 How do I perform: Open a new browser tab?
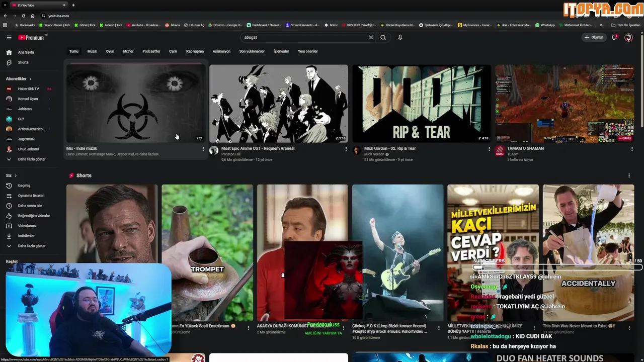click(x=73, y=5)
